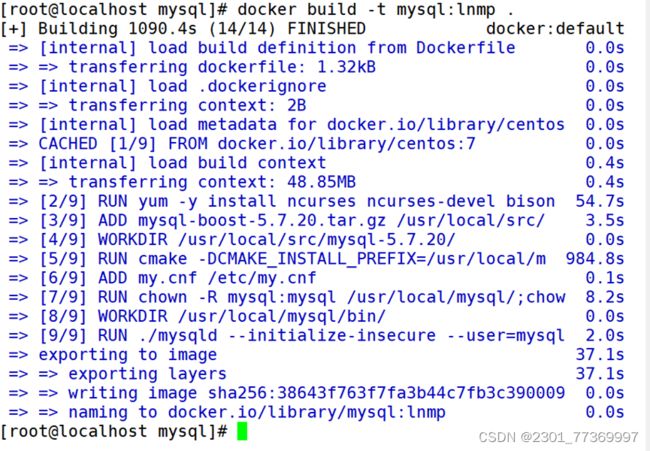Screen dimensions: 650x451
Task: Click the 984.8s build time value
Action: tap(595, 259)
